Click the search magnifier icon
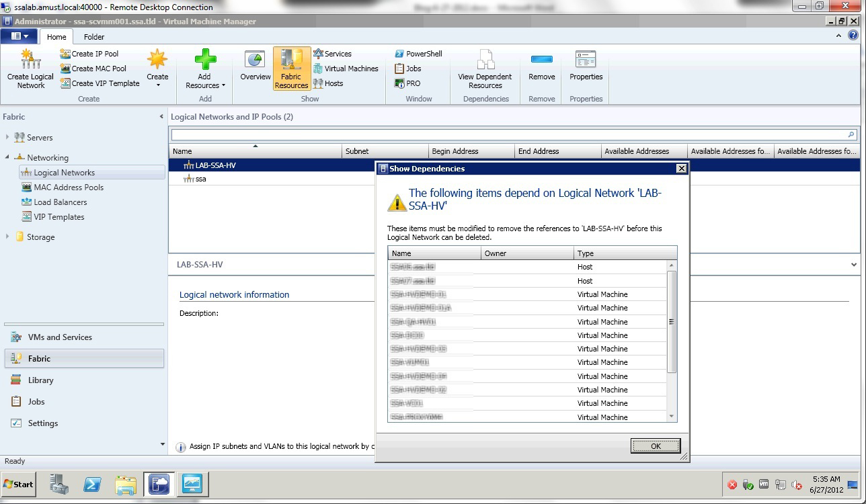Screen dimensions: 866x504 (852, 134)
